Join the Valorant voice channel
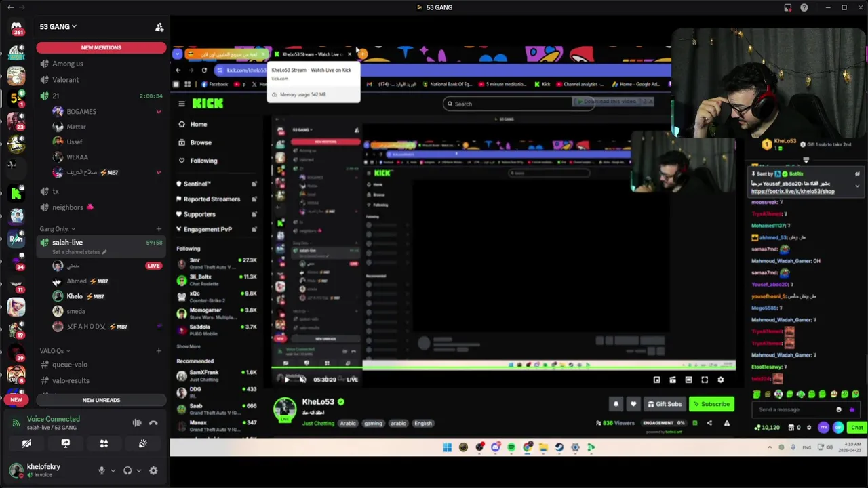Screen dimensions: 868x488 101,79
